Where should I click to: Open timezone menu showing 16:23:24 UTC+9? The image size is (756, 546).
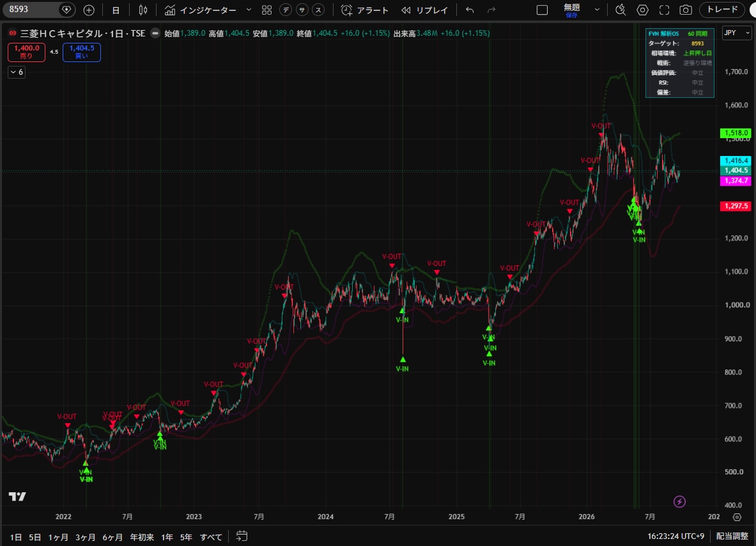pyautogui.click(x=675, y=536)
